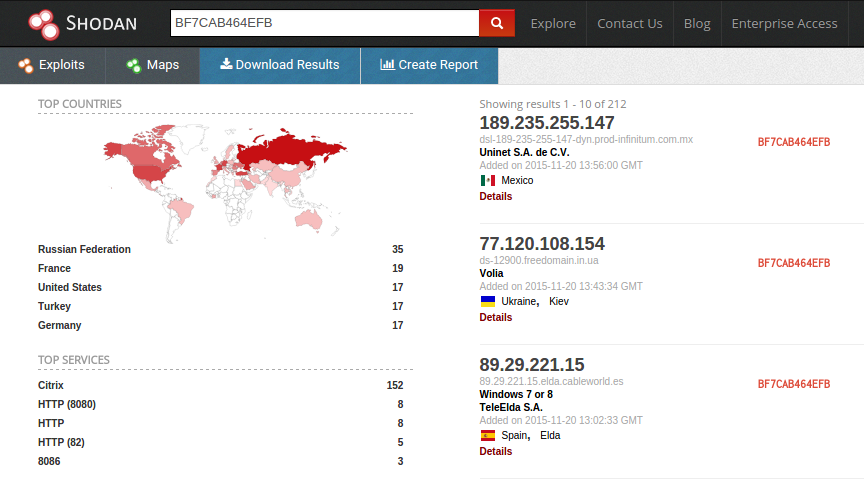864x484 pixels.
Task: Click the Download Results arrow icon
Action: 226,64
